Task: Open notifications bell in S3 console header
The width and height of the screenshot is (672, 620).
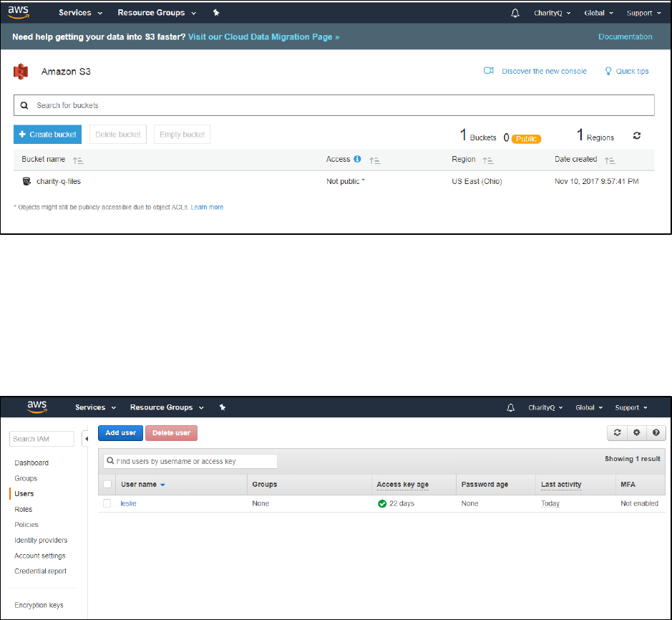Action: [x=515, y=14]
